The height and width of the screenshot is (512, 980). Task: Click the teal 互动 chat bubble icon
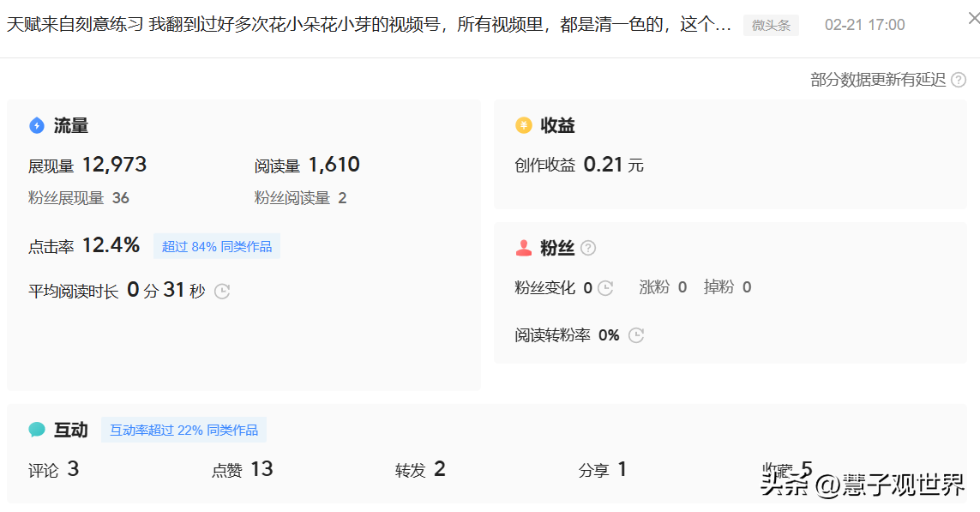pyautogui.click(x=37, y=430)
